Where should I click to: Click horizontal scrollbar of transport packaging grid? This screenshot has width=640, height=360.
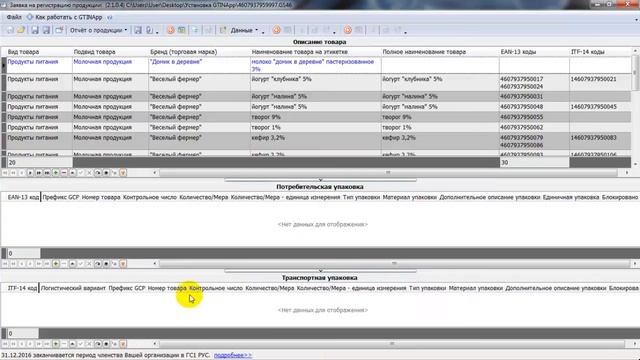pyautogui.click(x=392, y=344)
